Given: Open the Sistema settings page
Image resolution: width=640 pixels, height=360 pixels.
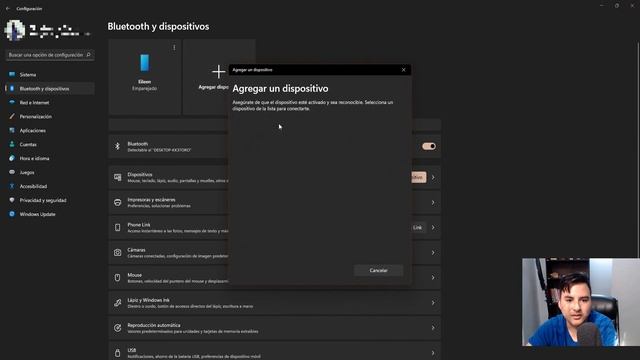Looking at the screenshot, I should click(x=50, y=75).
